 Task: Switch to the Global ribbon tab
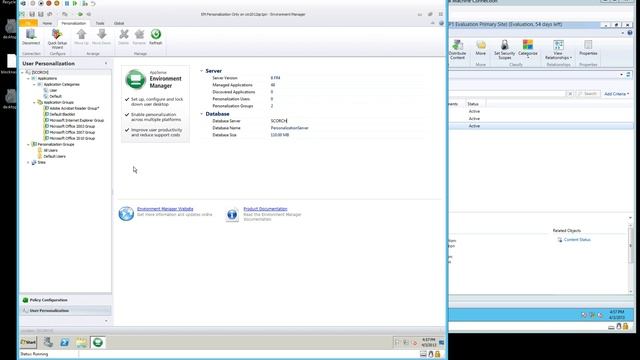click(x=119, y=23)
